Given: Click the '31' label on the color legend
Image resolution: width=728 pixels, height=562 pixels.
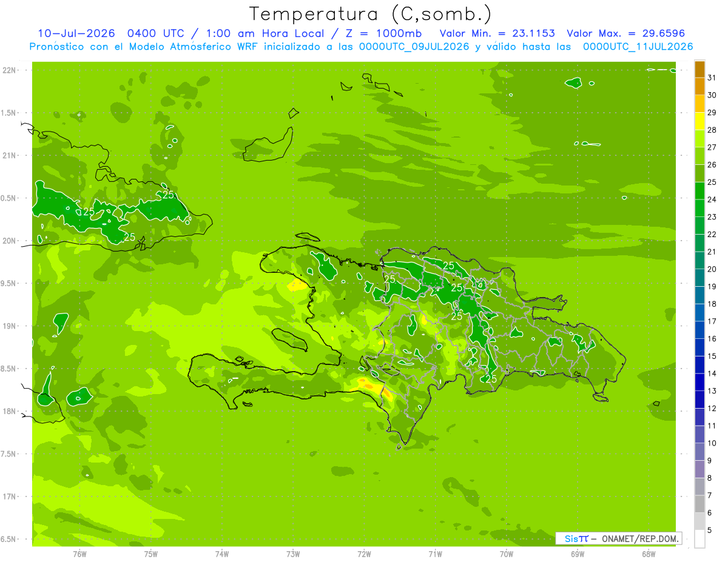Looking at the screenshot, I should pos(712,78).
